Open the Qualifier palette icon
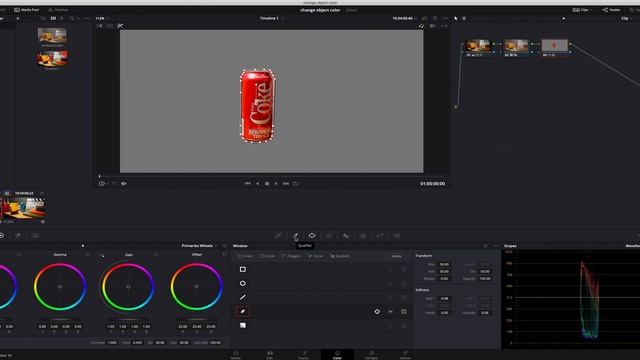This screenshot has height=360, width=640. coord(295,236)
